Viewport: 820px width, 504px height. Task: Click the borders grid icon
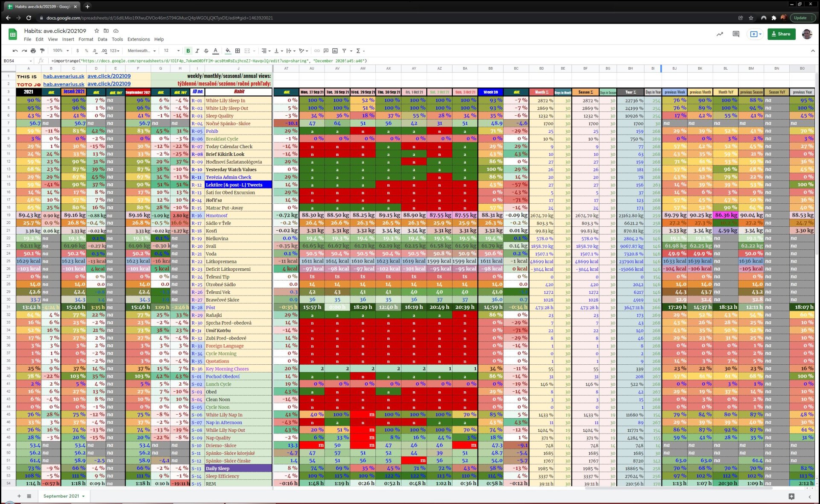pyautogui.click(x=237, y=51)
